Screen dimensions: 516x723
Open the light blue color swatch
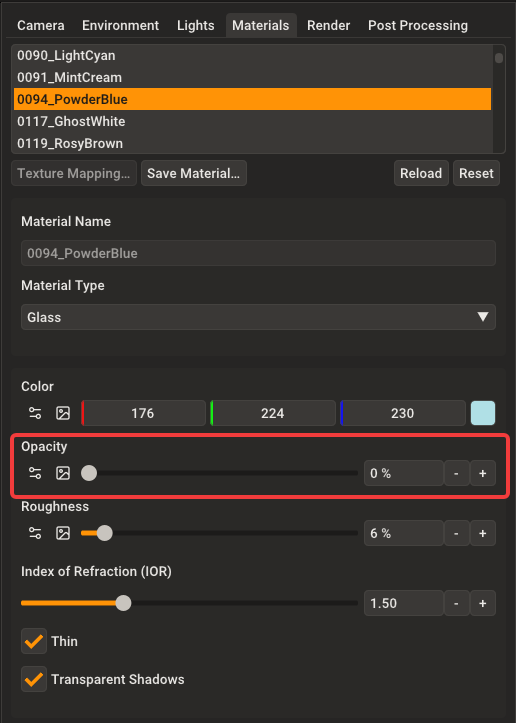pos(483,413)
